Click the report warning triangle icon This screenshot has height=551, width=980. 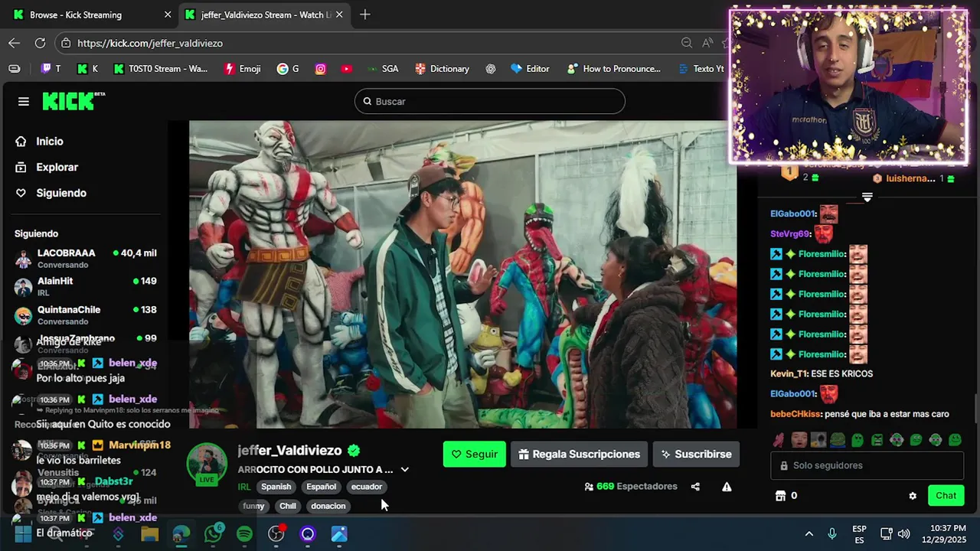727,487
